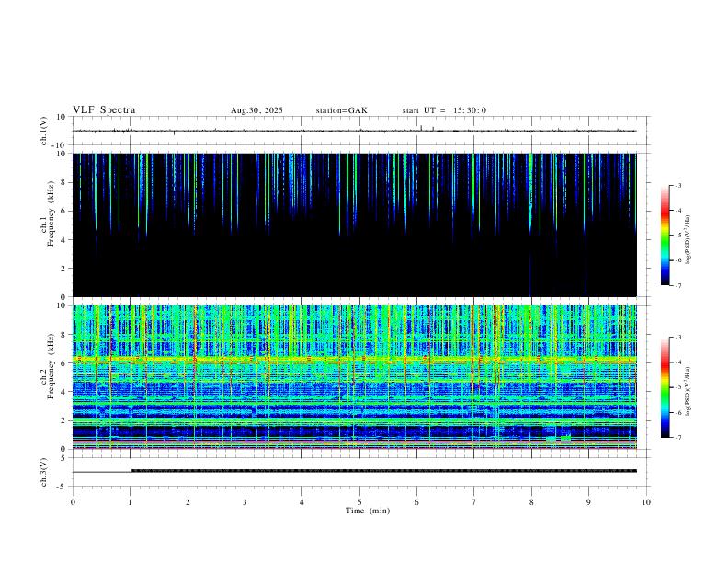Click the lower colorbar's "log(PSD)(V²/Hz)" label
Screen dimensions: 728x563
pos(688,391)
